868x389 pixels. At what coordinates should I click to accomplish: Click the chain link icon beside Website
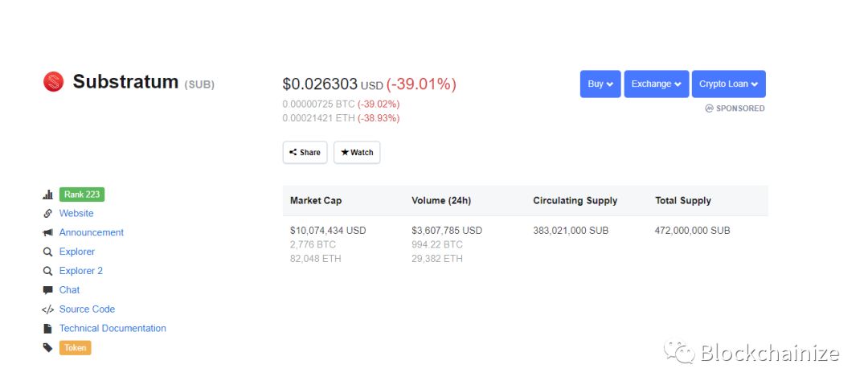(x=47, y=214)
